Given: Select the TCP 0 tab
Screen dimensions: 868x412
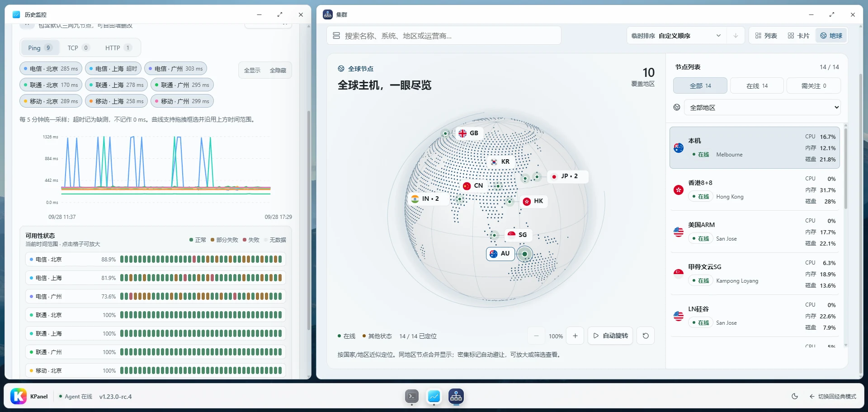Looking at the screenshot, I should tap(78, 48).
